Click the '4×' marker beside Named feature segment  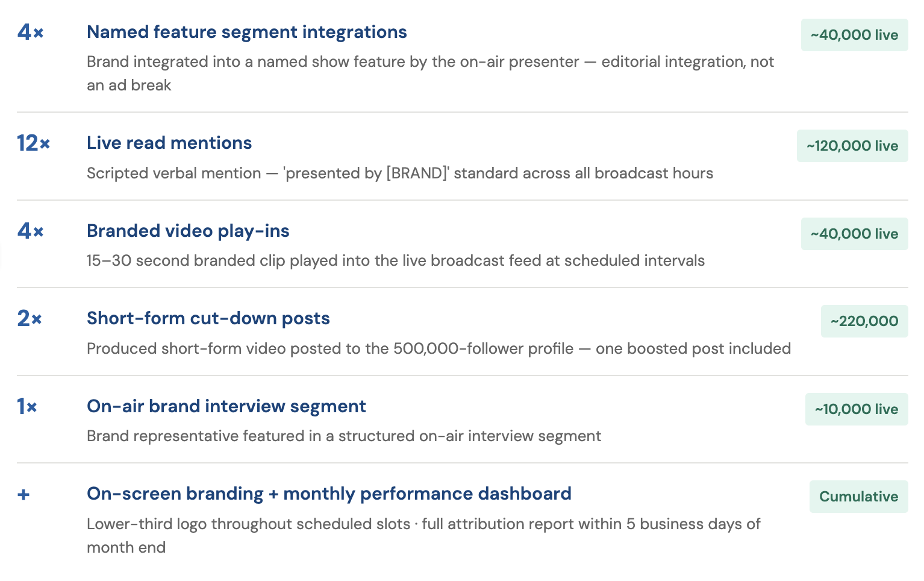tap(31, 33)
